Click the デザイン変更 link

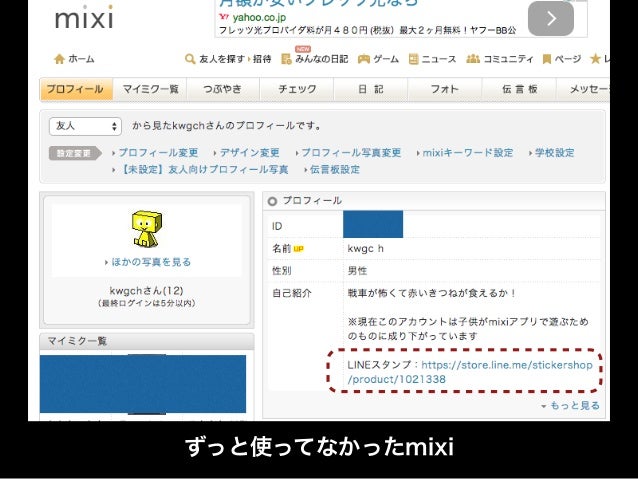(249, 153)
